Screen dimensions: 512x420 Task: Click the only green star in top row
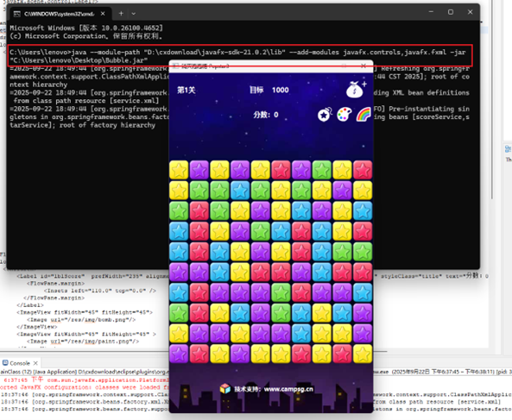tap(322, 170)
